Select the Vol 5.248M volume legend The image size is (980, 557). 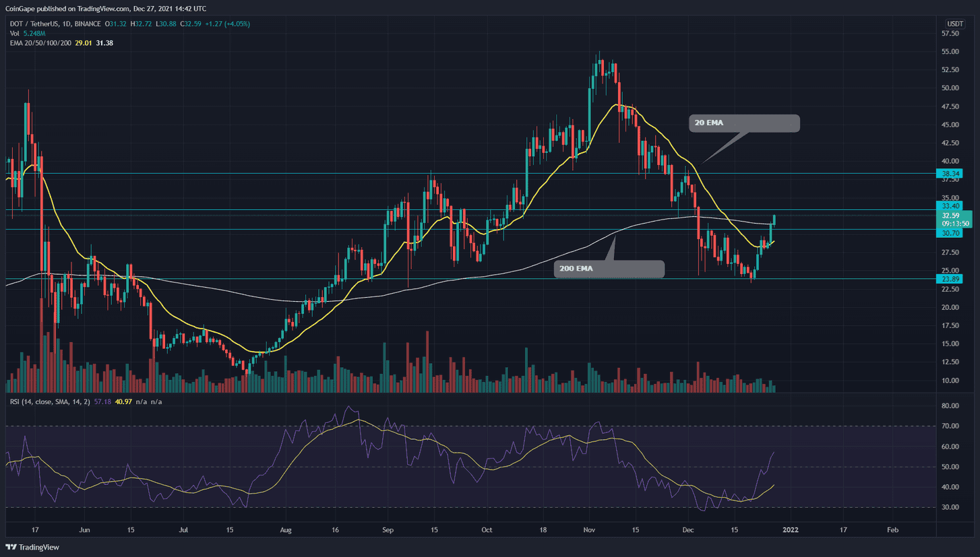[x=26, y=34]
